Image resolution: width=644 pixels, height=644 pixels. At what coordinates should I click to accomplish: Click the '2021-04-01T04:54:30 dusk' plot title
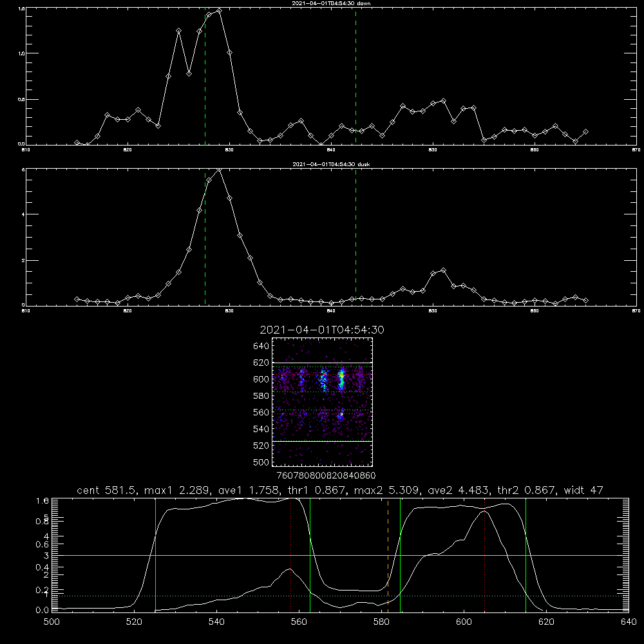[x=331, y=164]
